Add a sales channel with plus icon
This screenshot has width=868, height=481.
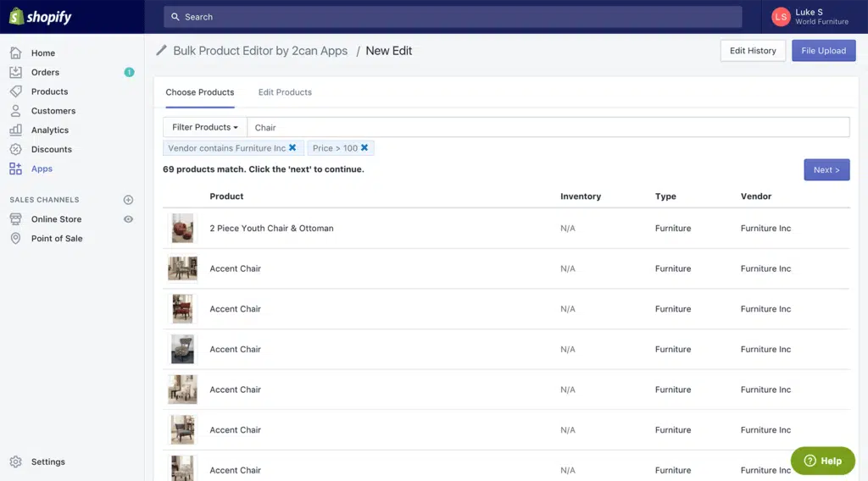point(129,200)
